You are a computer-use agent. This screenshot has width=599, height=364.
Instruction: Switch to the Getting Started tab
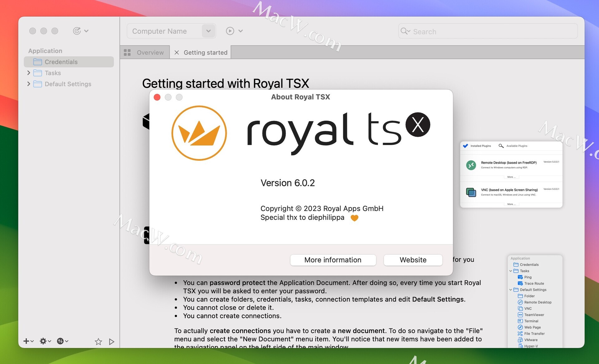point(206,52)
